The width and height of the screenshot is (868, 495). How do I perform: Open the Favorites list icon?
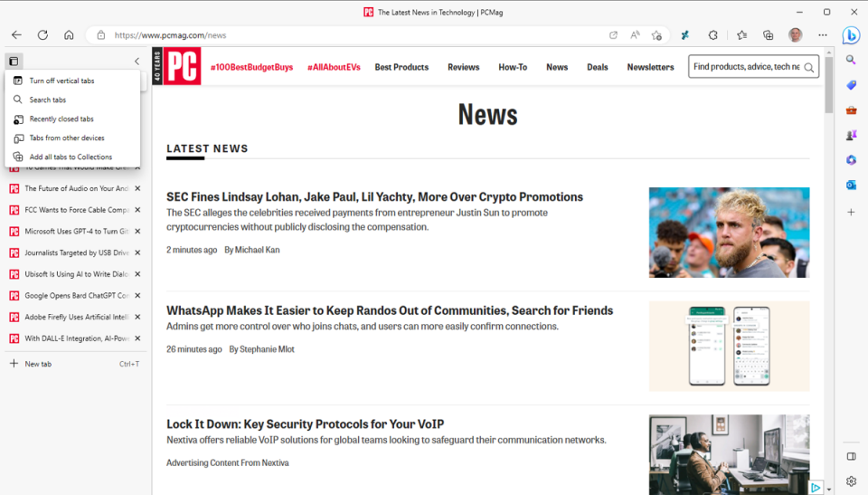(x=741, y=35)
